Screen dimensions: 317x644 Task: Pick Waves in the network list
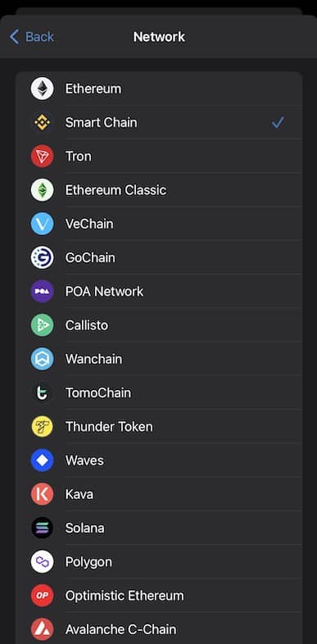coord(159,460)
